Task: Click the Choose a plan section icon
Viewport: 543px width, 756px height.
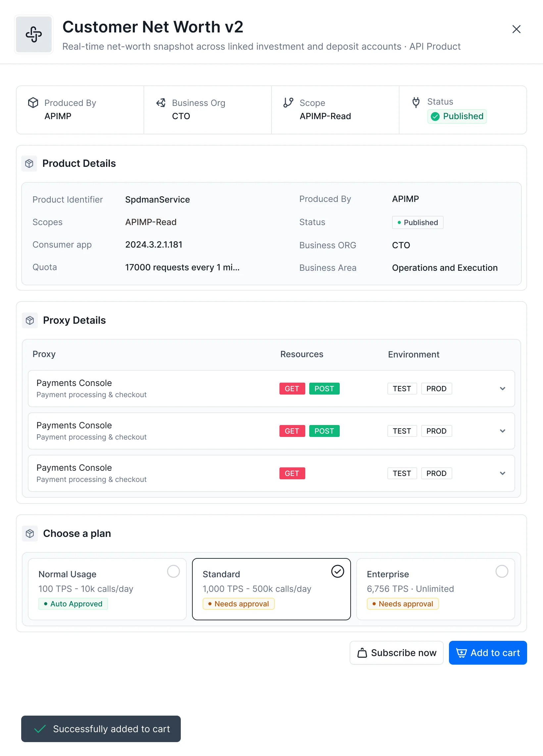Action: [30, 534]
